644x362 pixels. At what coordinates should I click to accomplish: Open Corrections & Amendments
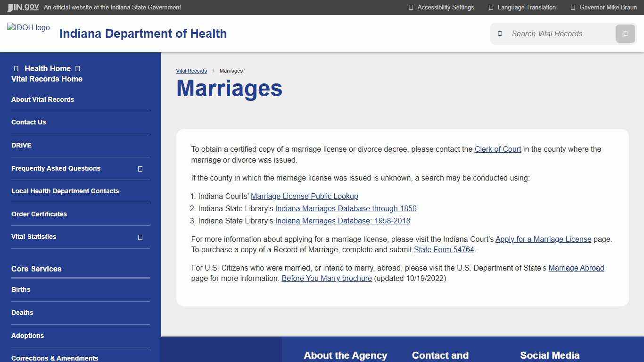pyautogui.click(x=55, y=358)
